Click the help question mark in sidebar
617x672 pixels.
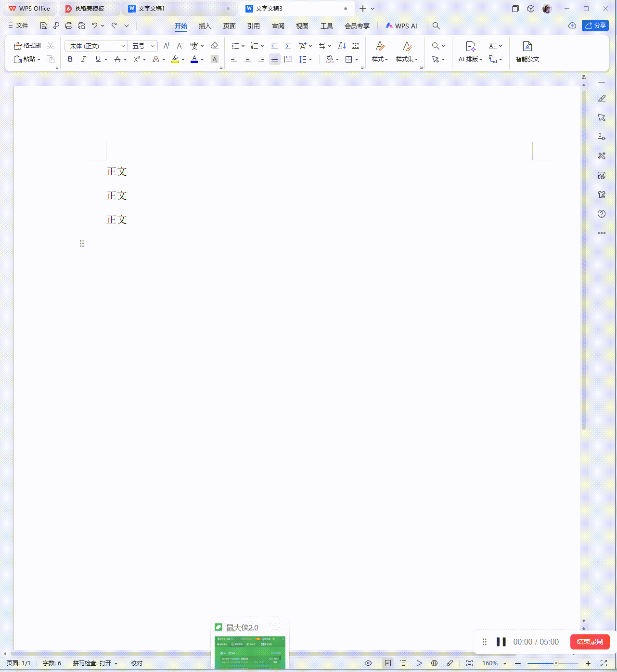[602, 214]
